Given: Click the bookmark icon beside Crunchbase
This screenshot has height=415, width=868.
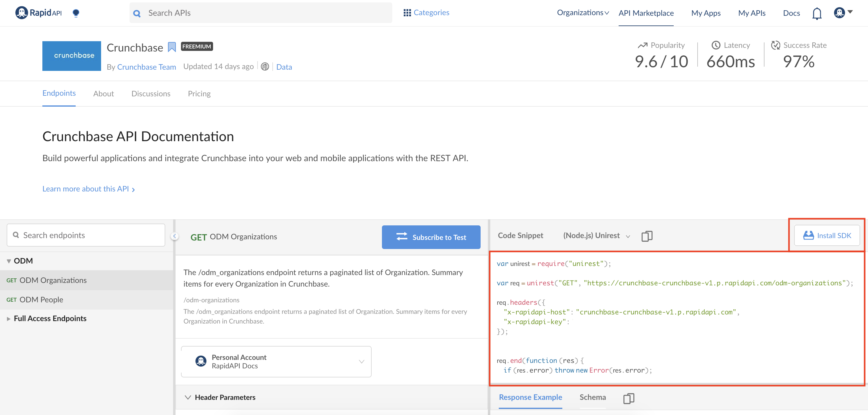Looking at the screenshot, I should pyautogui.click(x=172, y=47).
